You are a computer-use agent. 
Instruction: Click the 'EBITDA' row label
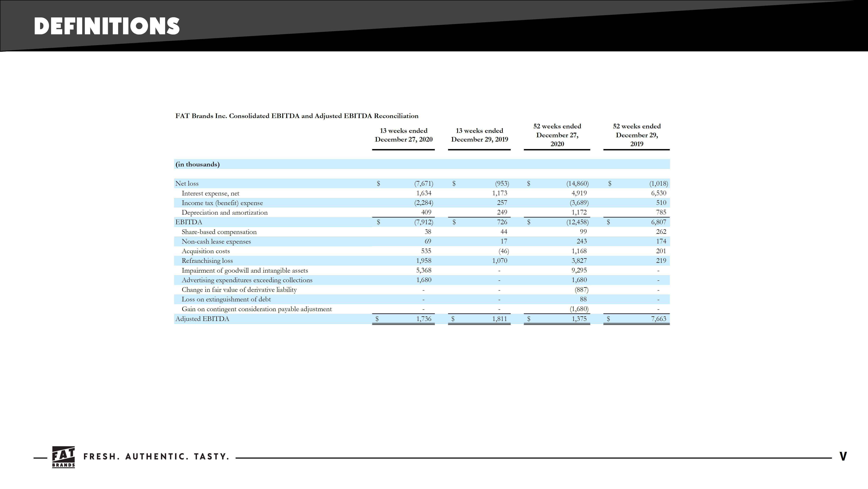pyautogui.click(x=189, y=222)
